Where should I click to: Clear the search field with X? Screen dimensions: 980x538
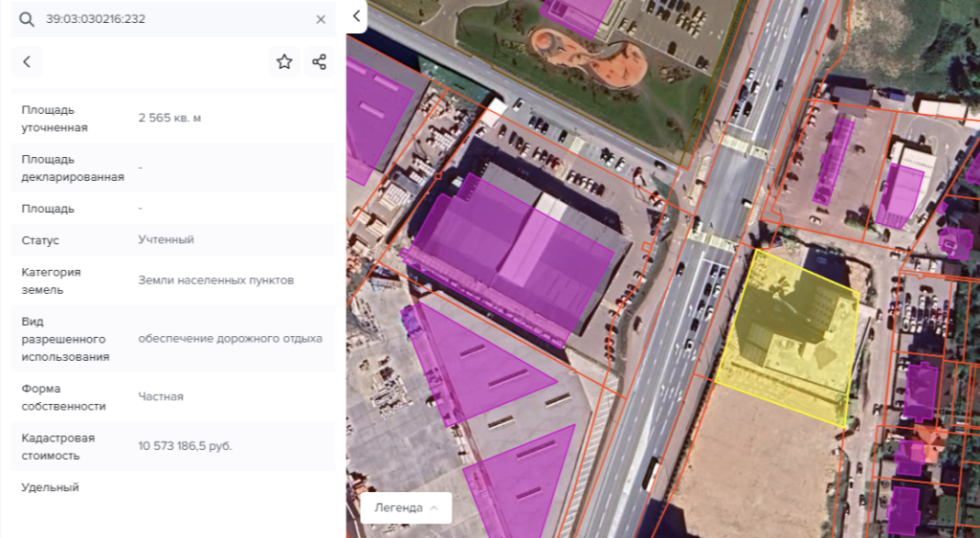(x=321, y=19)
